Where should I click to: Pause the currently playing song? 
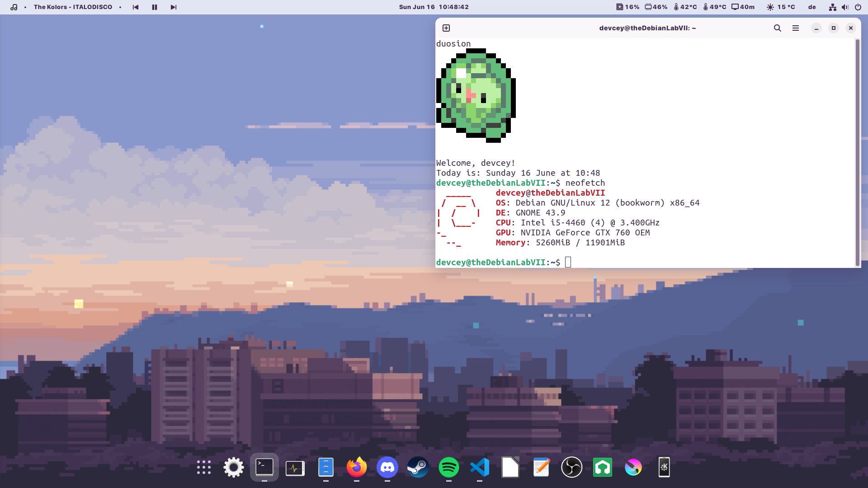[x=155, y=7]
